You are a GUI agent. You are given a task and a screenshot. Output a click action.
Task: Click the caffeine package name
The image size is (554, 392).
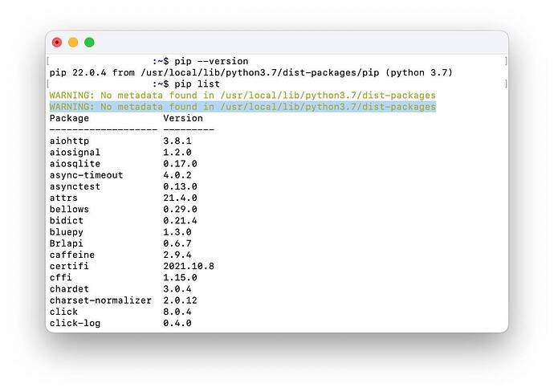[x=71, y=255]
